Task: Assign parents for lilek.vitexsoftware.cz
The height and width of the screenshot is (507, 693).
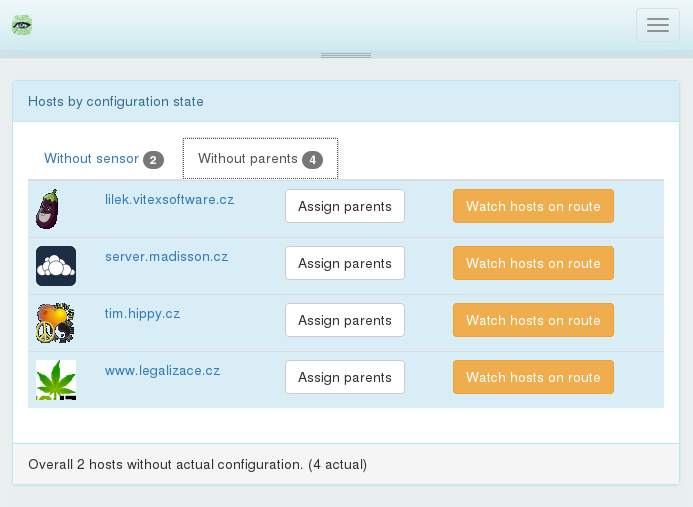Action: (345, 206)
